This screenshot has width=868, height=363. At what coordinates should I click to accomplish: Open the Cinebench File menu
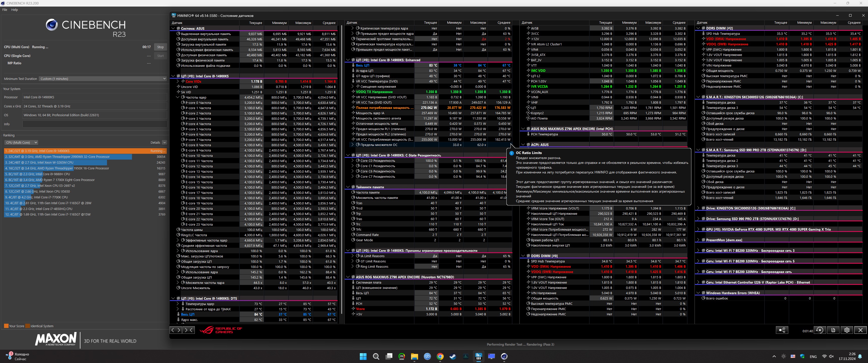tap(5, 10)
